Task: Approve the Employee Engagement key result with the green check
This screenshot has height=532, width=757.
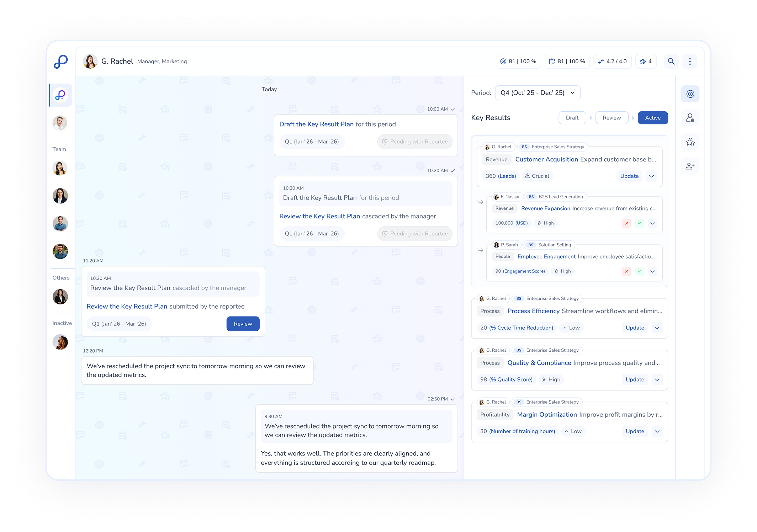Action: (x=639, y=271)
